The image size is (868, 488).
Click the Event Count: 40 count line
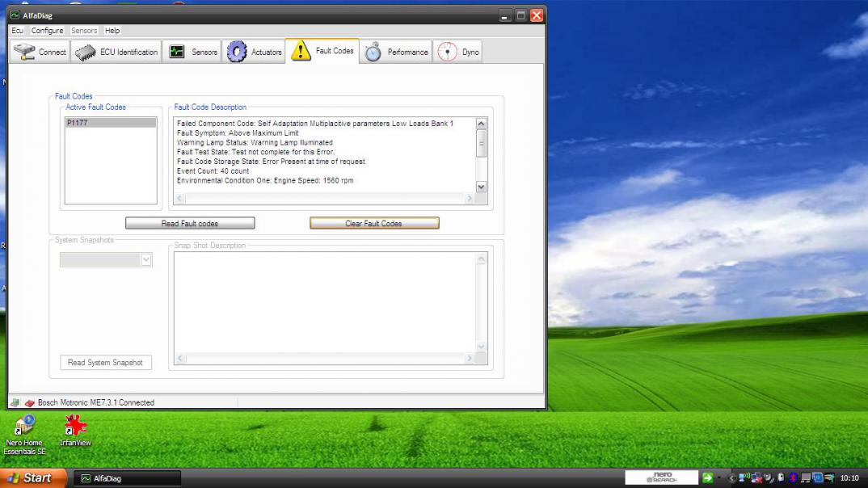tap(213, 171)
